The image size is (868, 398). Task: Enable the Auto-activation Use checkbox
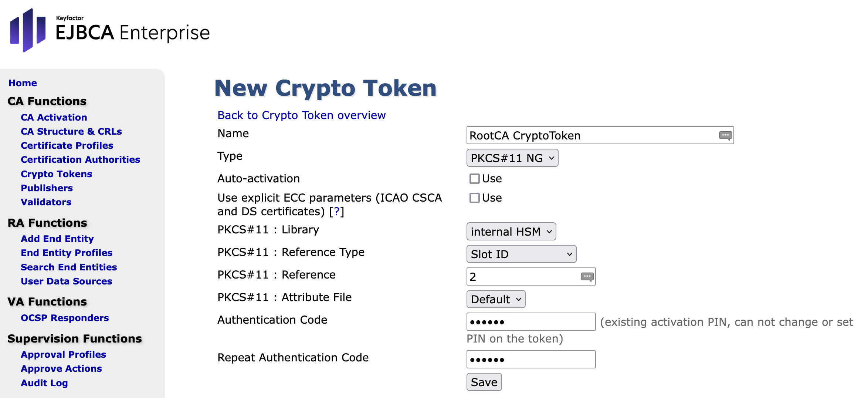pos(474,179)
